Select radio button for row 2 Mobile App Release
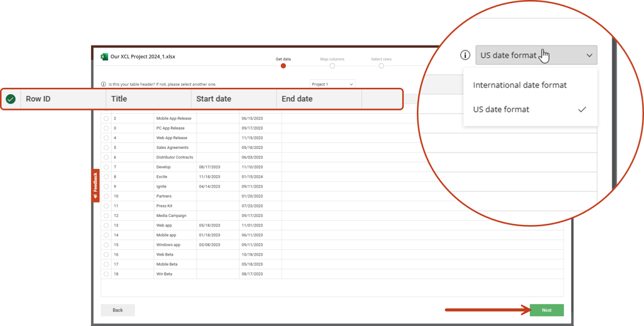Image resolution: width=644 pixels, height=326 pixels. click(x=106, y=118)
